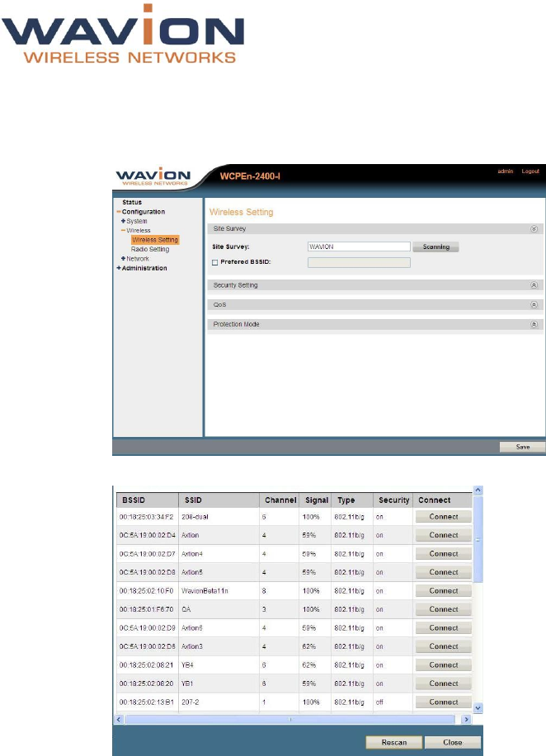The width and height of the screenshot is (546, 756).
Task: Connect to the Axtion4 network
Action: pos(444,554)
